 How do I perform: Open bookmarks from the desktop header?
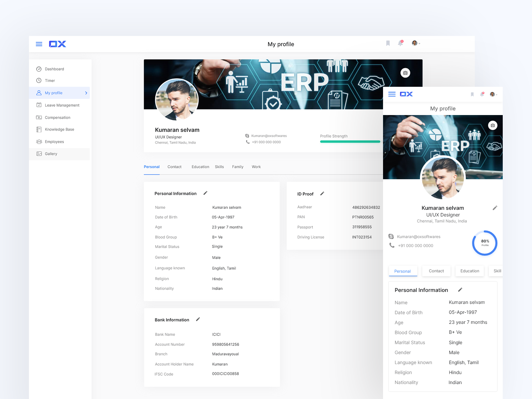pyautogui.click(x=388, y=43)
